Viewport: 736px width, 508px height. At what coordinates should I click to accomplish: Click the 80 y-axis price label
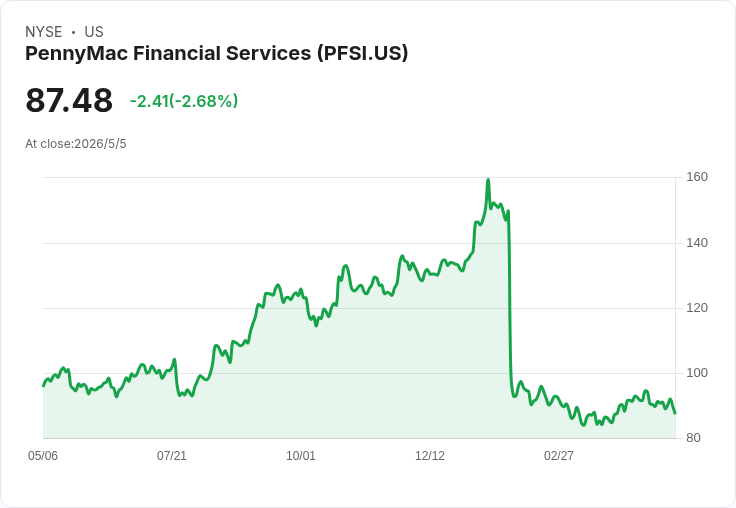coord(693,438)
